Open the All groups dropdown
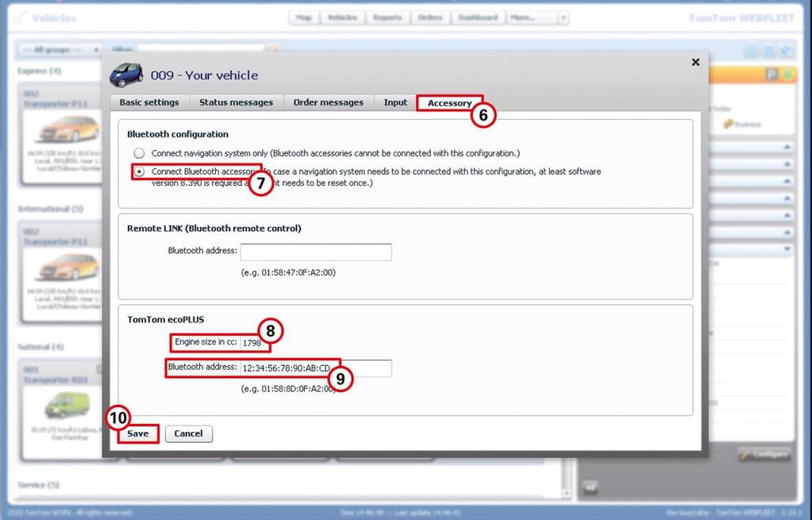812x520 pixels. click(59, 50)
